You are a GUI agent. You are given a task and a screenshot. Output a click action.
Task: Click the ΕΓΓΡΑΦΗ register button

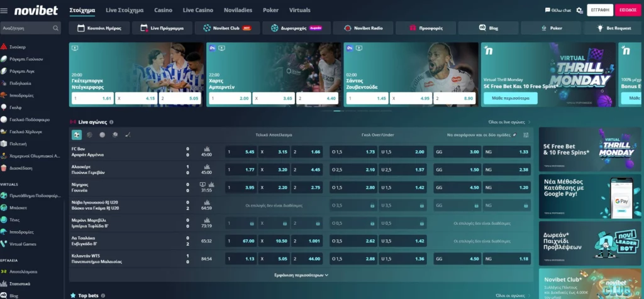600,10
